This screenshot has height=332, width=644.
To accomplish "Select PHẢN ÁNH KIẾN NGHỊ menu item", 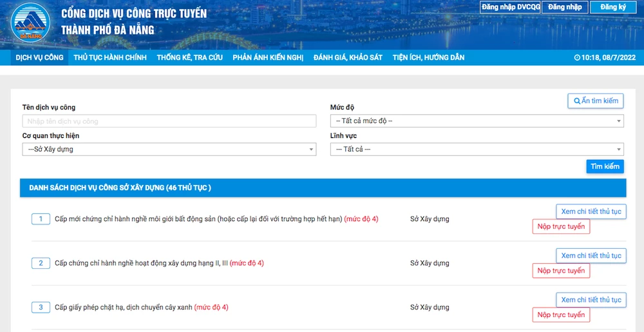I will pos(268,57).
